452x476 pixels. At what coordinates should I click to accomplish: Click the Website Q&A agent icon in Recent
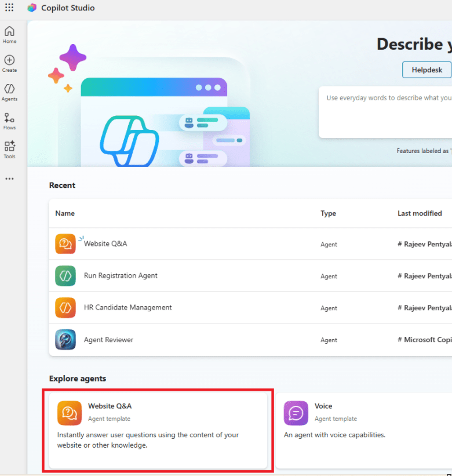coord(65,244)
